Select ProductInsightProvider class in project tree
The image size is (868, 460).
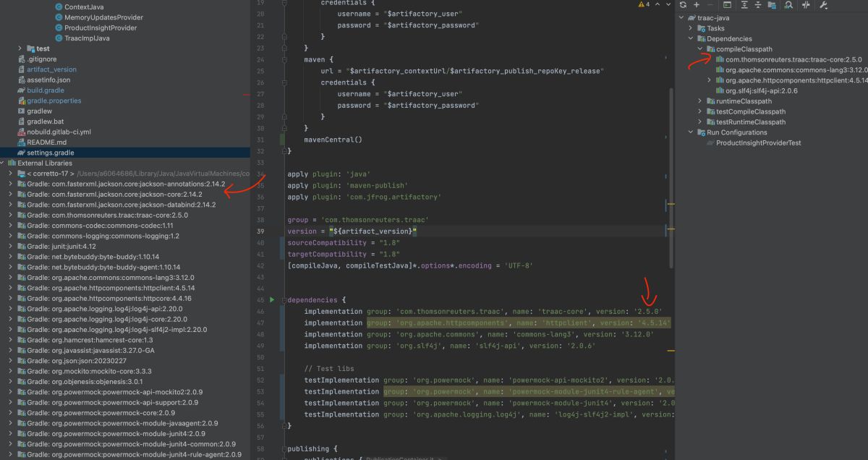[x=101, y=27]
